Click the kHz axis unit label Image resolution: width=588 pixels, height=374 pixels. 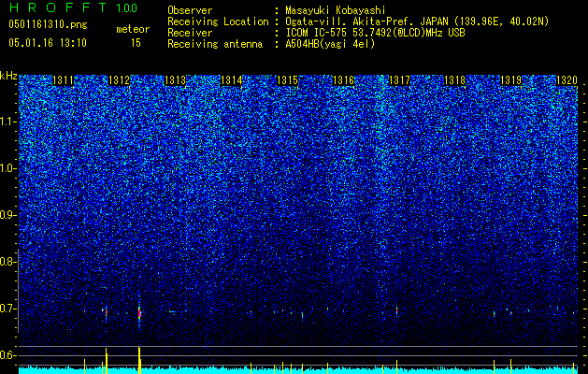[x=8, y=76]
